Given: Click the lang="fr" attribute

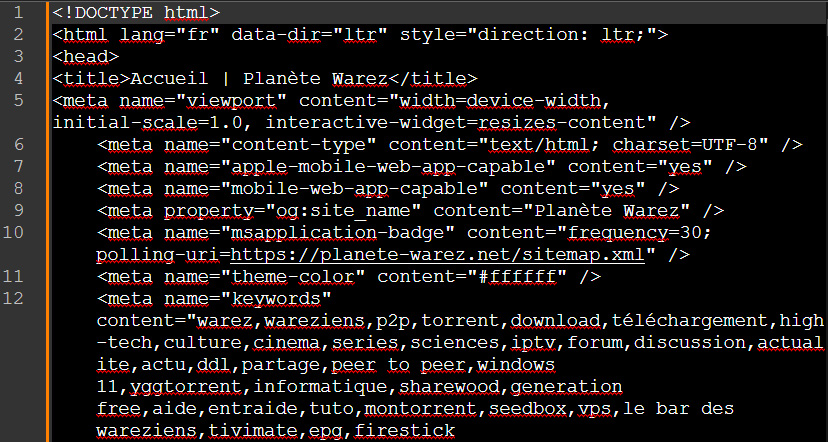Looking at the screenshot, I should pyautogui.click(x=170, y=34).
